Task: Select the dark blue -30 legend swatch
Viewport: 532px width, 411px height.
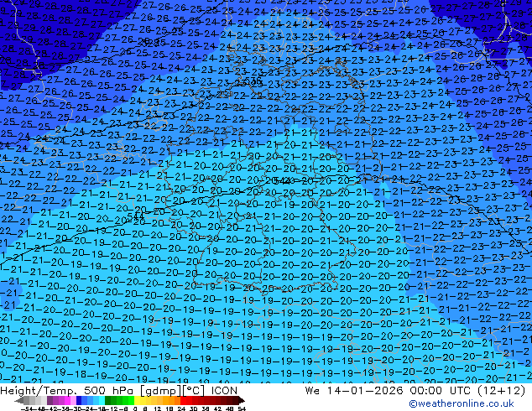Action: pos(79,400)
